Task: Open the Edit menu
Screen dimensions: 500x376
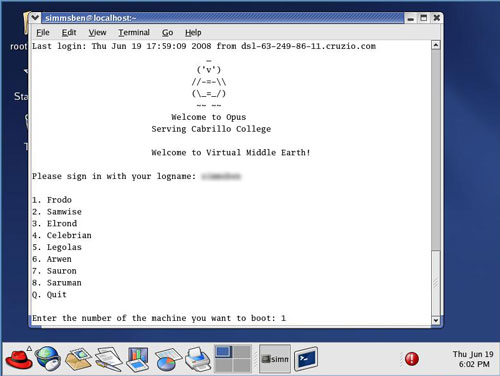Action: pyautogui.click(x=69, y=33)
